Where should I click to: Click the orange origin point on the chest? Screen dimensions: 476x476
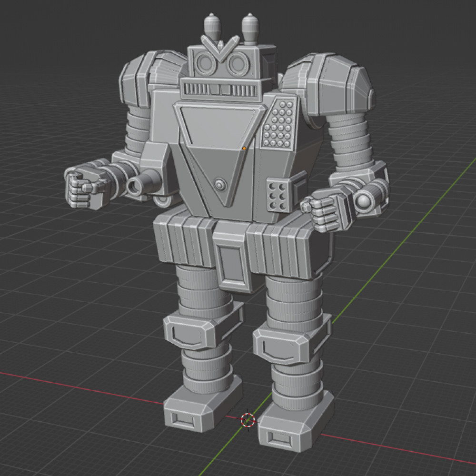(x=244, y=149)
